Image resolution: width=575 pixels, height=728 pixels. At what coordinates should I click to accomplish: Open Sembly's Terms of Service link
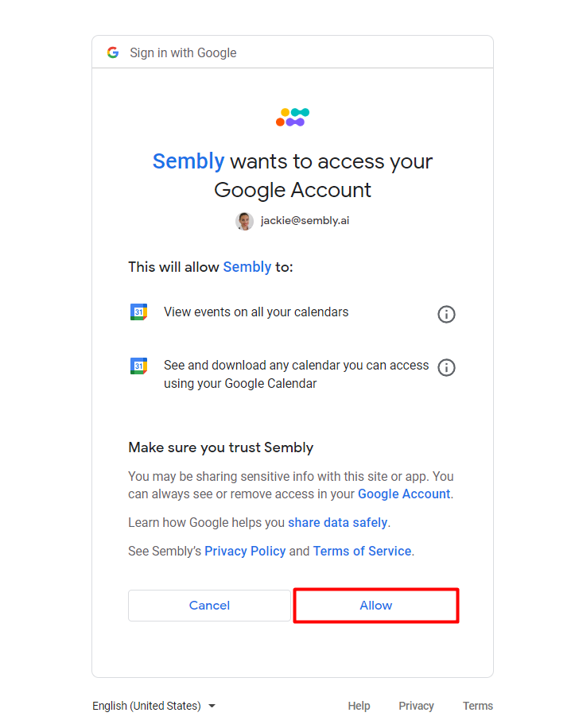[363, 551]
